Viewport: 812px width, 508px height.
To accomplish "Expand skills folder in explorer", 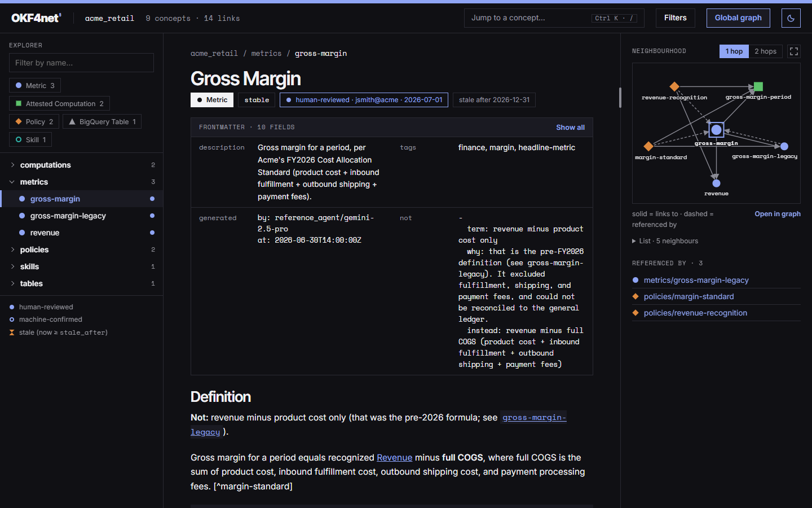I will (x=81, y=266).
